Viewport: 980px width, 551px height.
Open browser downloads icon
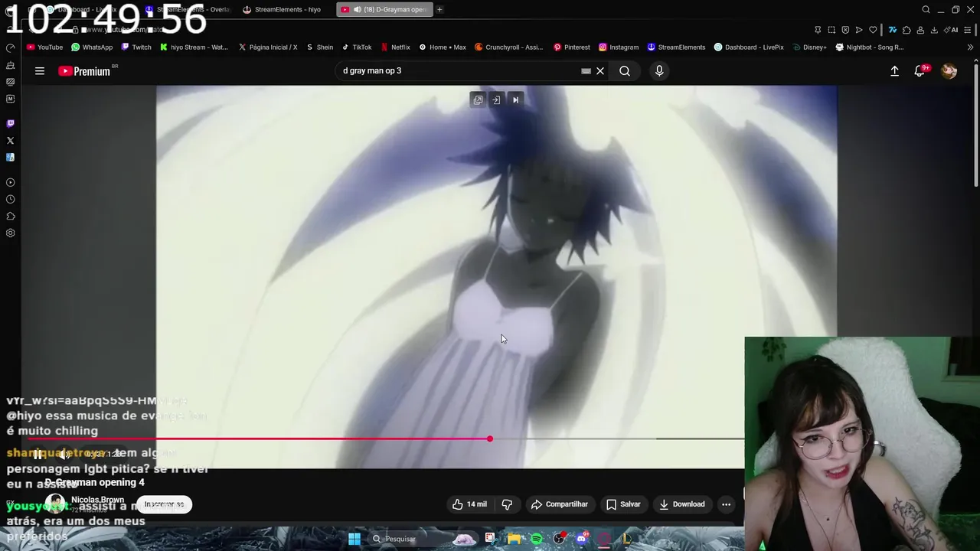[934, 30]
